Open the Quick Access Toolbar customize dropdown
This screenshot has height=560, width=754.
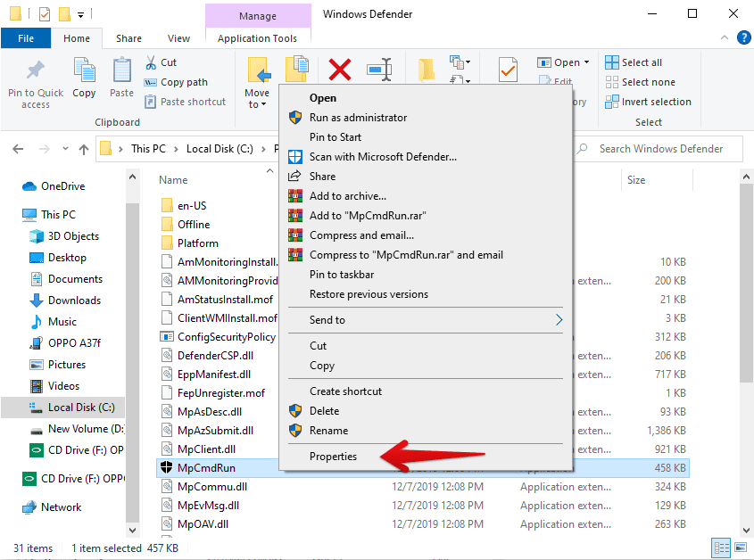point(81,15)
